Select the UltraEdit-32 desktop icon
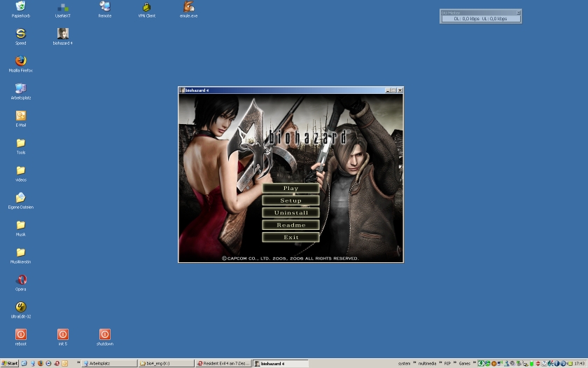This screenshot has height=368, width=588. tap(20, 311)
